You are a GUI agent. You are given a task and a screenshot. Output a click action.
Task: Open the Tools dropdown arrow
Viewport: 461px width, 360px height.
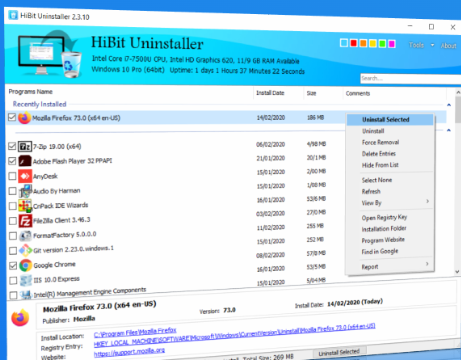click(x=432, y=45)
